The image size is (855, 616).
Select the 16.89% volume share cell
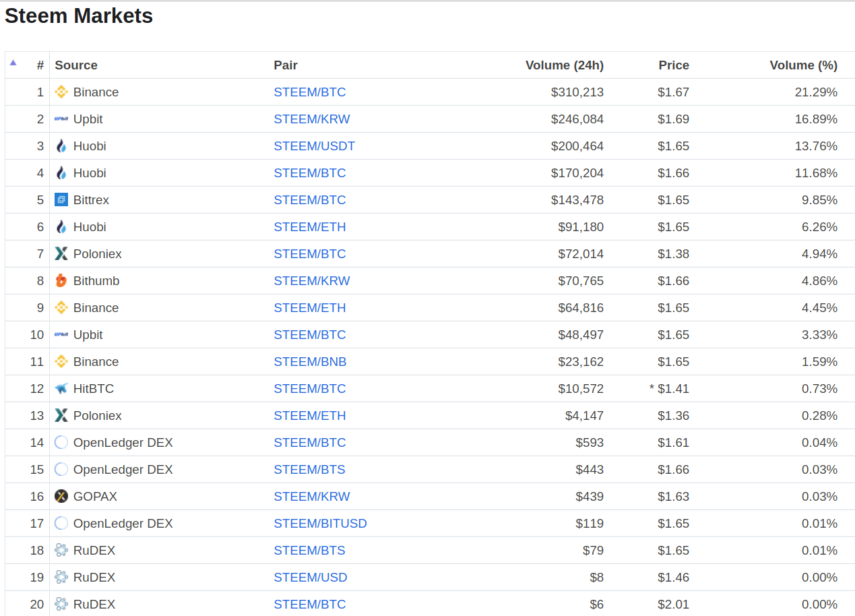tap(816, 119)
